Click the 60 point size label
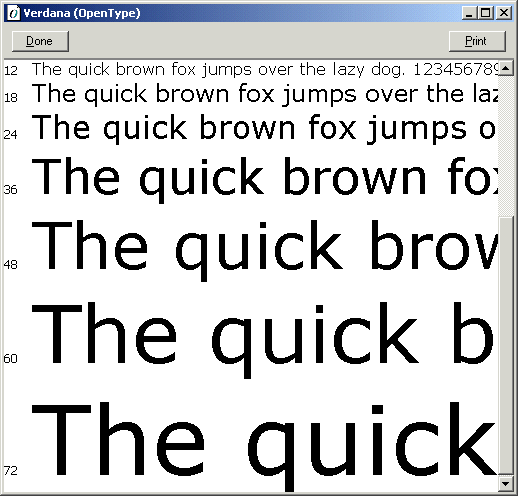The height and width of the screenshot is (496, 518). click(x=10, y=359)
